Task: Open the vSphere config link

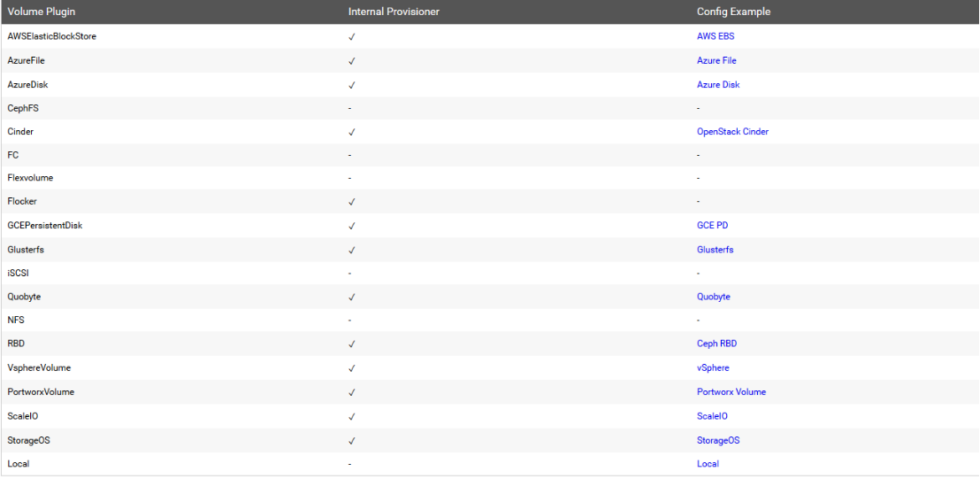Action: pyautogui.click(x=713, y=367)
